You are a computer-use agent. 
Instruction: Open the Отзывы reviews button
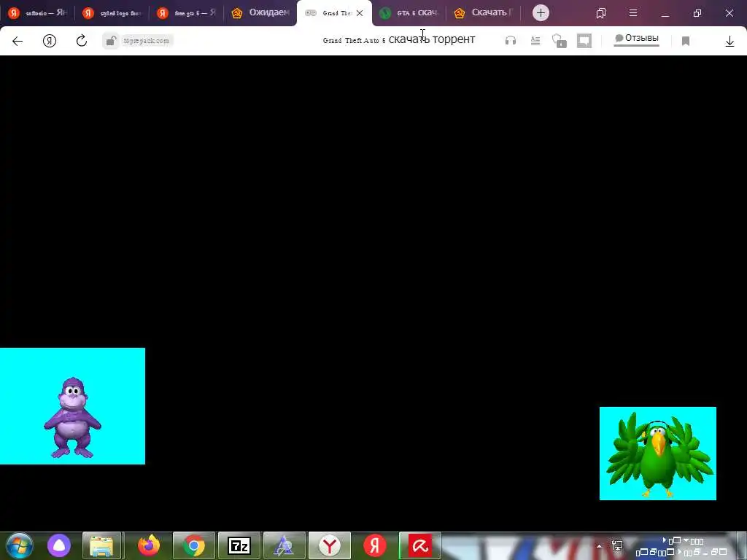pos(636,39)
